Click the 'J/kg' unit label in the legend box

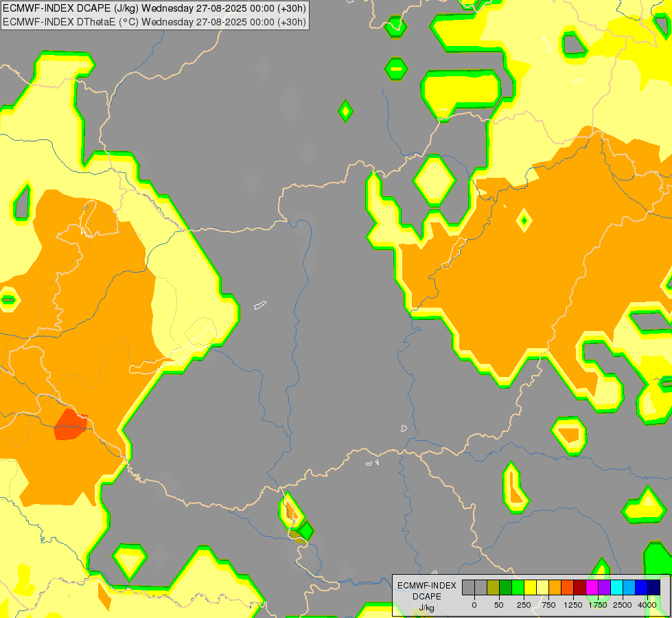[x=427, y=608]
